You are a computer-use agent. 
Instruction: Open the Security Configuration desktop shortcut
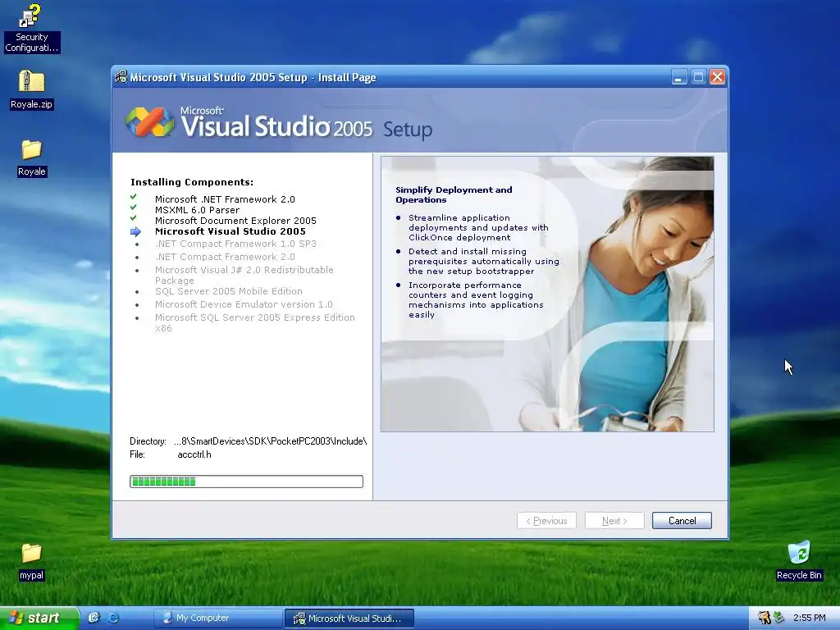pyautogui.click(x=31, y=28)
